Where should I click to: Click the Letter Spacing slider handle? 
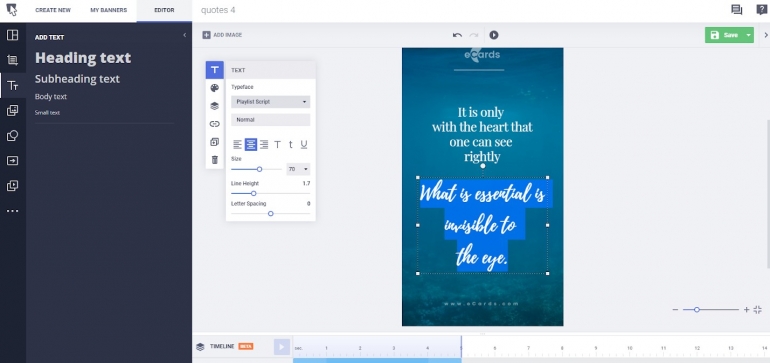(271, 214)
